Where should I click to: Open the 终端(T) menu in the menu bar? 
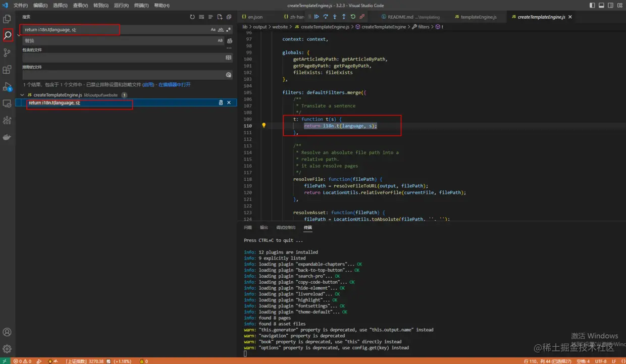click(x=141, y=5)
